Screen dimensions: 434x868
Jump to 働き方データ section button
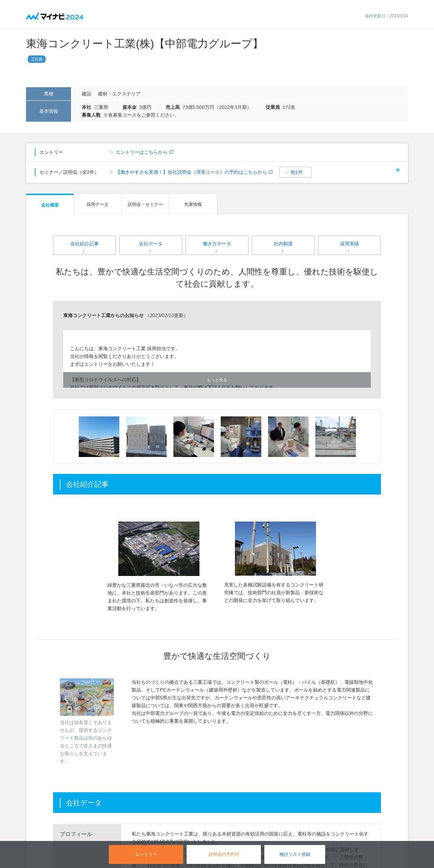217,245
